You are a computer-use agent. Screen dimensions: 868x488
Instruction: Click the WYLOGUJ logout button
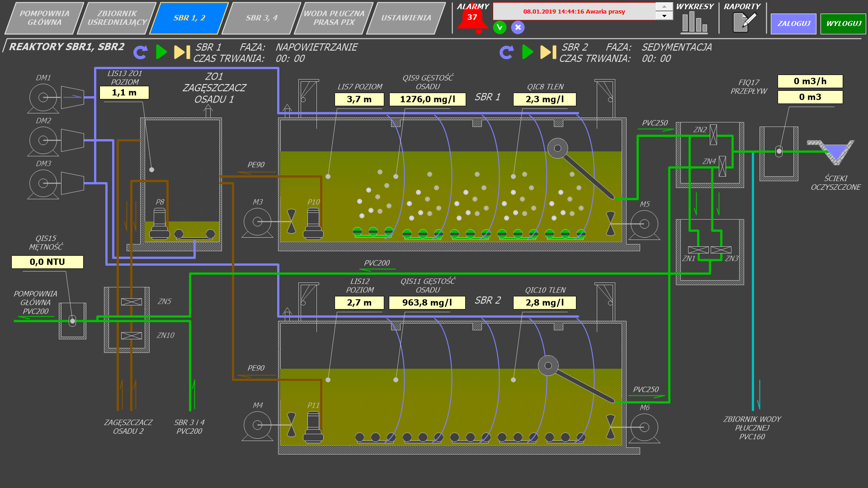pyautogui.click(x=843, y=23)
